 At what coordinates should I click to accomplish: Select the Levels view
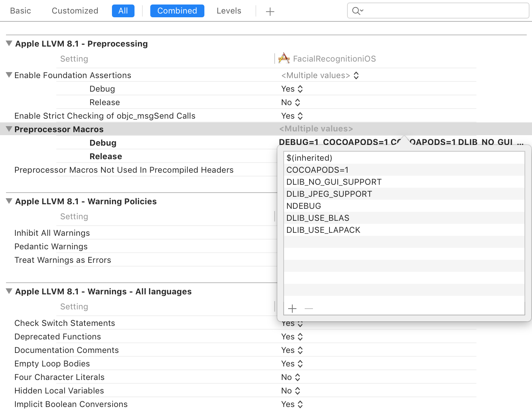point(229,11)
